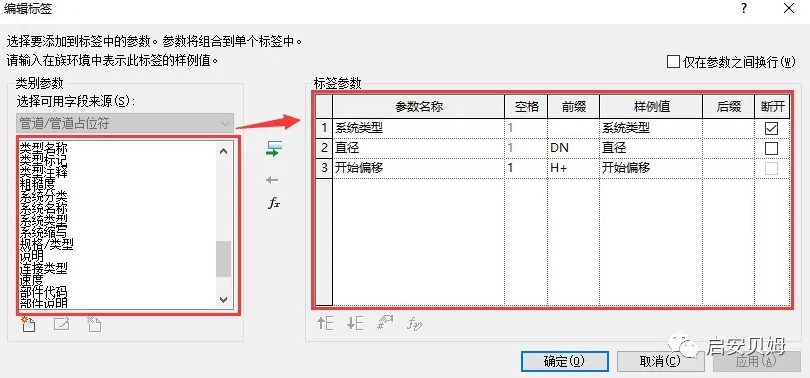The image size is (810, 378).
Task: Click the 前缀 column header
Action: click(573, 106)
